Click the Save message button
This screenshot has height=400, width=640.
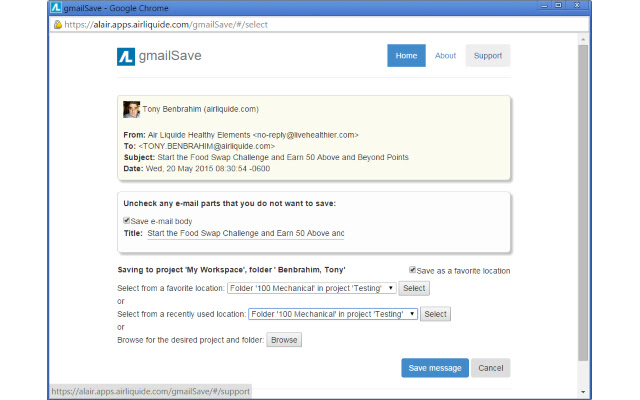click(x=434, y=368)
